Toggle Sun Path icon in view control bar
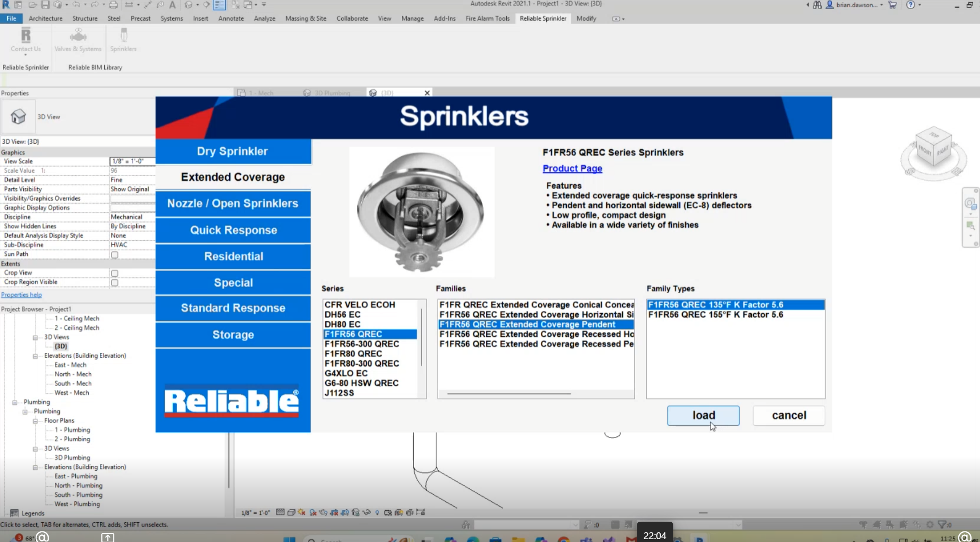The width and height of the screenshot is (980, 542). point(302,513)
